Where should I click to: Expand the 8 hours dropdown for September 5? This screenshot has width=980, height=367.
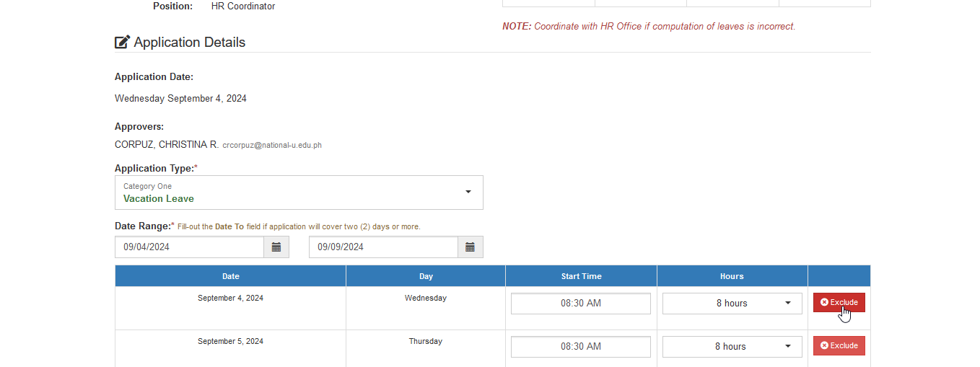(x=732, y=347)
